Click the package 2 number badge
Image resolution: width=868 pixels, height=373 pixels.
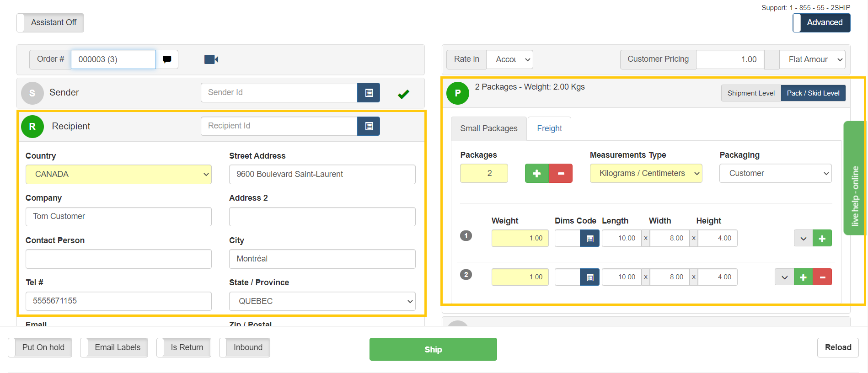point(466,275)
